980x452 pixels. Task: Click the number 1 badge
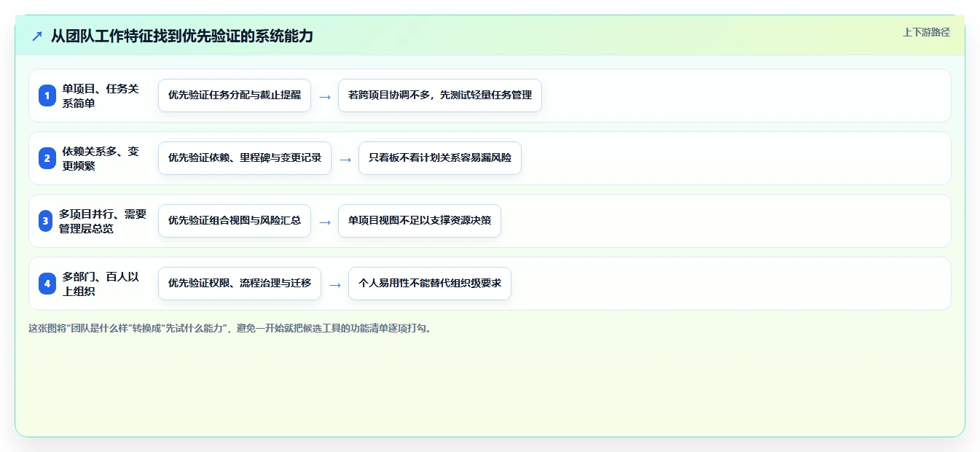47,96
